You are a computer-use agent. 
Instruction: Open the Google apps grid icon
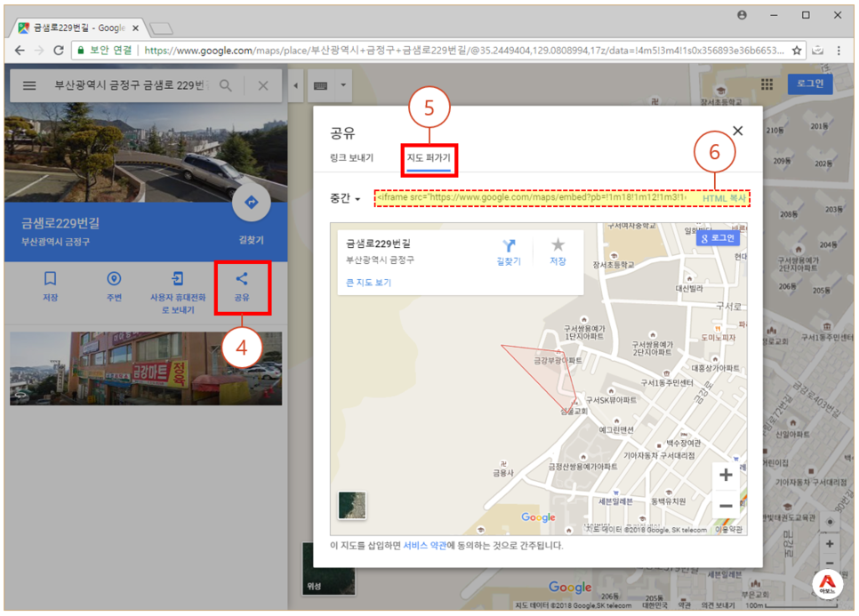[x=767, y=84]
